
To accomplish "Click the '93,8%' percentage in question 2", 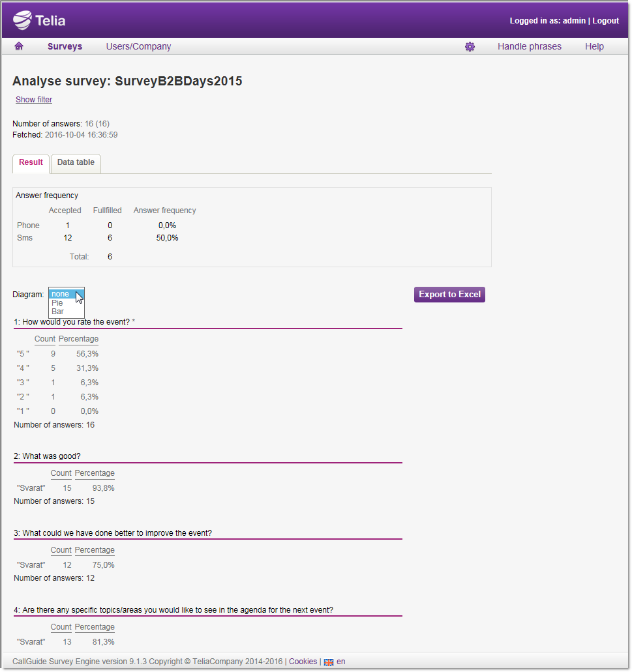I will click(x=103, y=488).
